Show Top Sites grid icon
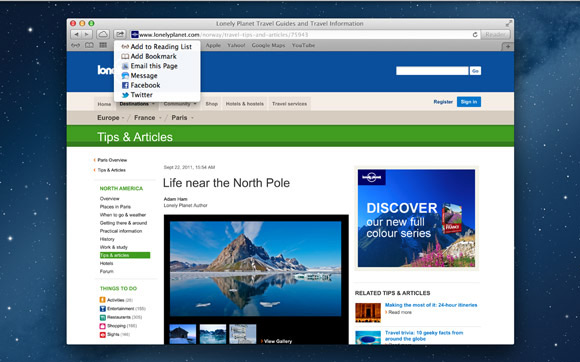The image size is (580, 362). (x=103, y=45)
